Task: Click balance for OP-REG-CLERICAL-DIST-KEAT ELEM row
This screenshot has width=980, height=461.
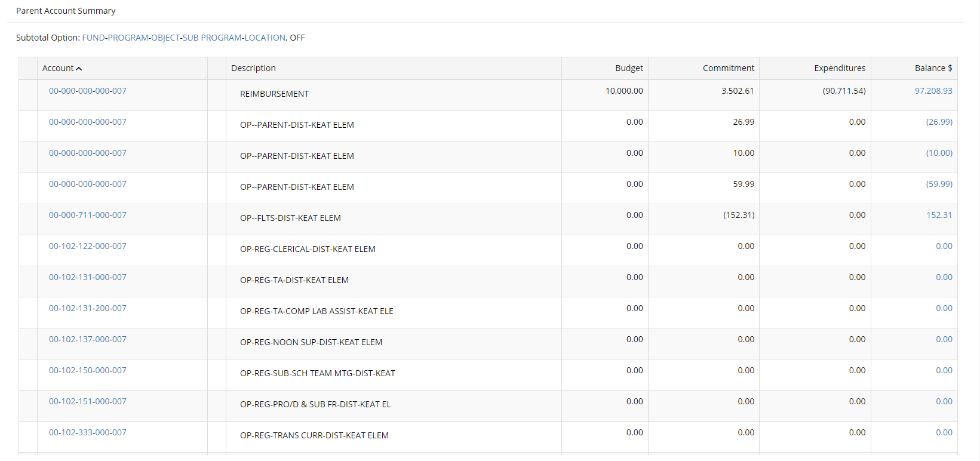Action: tap(944, 246)
